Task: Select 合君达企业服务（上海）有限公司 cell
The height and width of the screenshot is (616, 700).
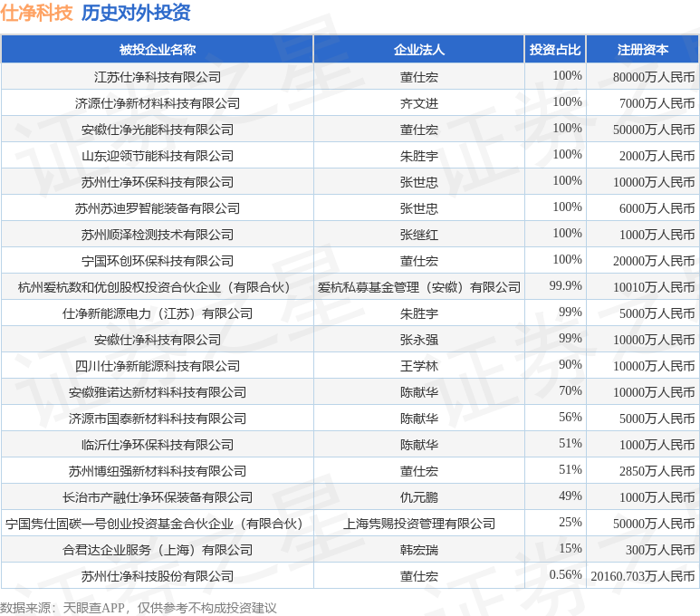Action: (158, 550)
